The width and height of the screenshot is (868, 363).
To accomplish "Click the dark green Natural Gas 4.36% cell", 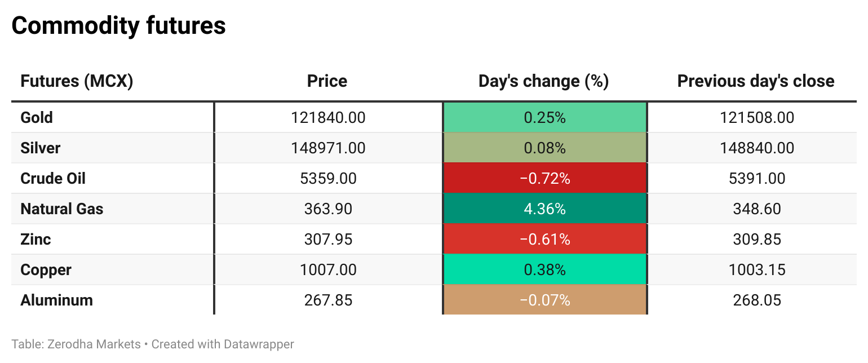I will coord(544,209).
